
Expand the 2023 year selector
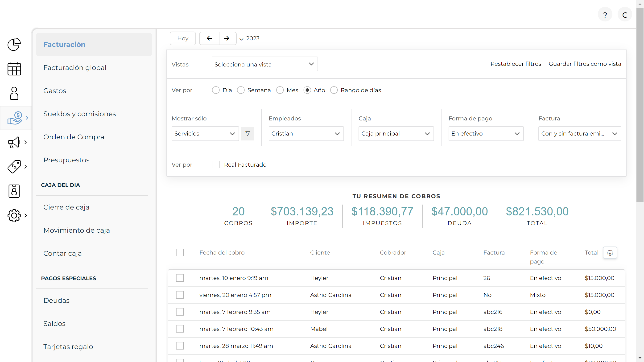(249, 38)
